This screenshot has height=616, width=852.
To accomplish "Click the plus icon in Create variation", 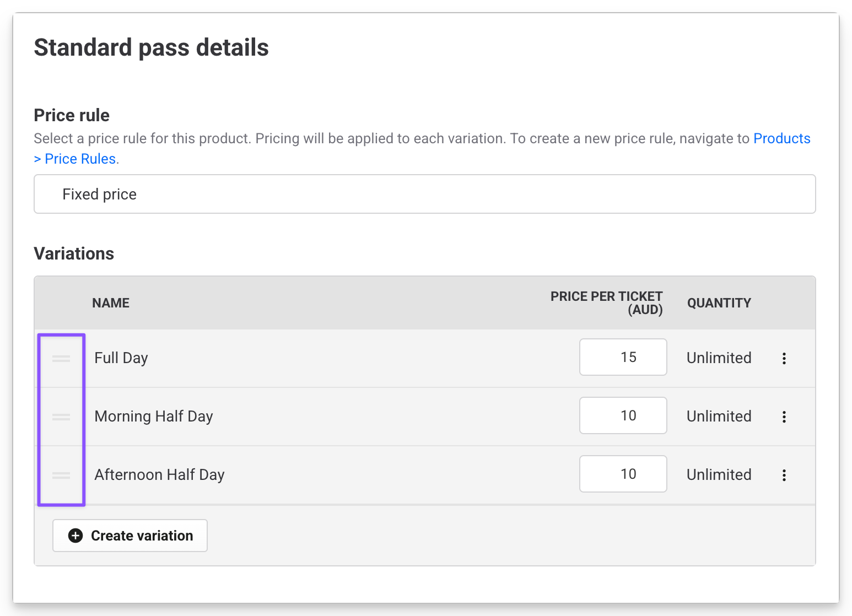I will tap(76, 536).
